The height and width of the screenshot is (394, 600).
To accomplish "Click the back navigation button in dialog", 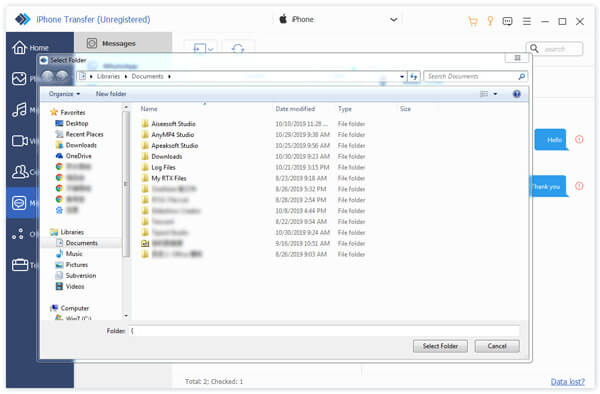I will pos(47,77).
